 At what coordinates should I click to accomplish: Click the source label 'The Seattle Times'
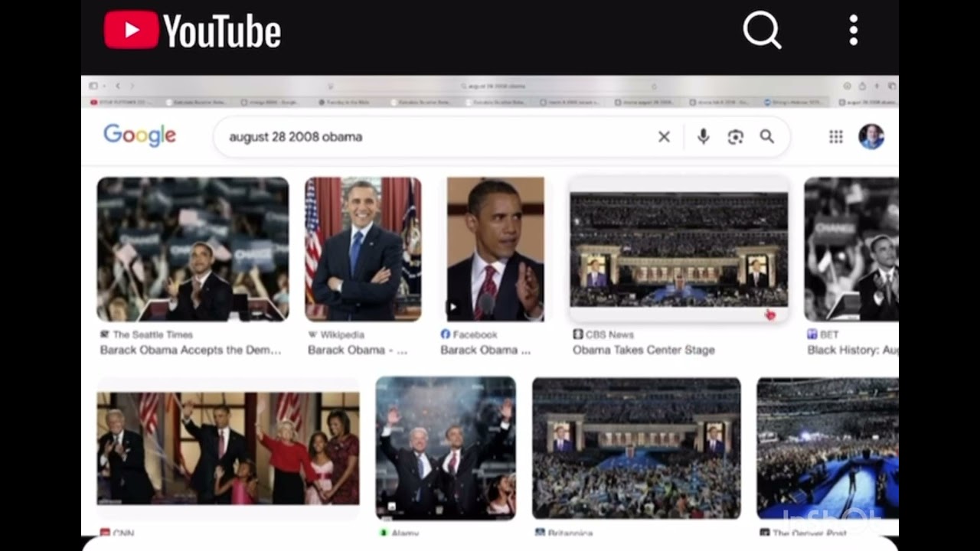tap(152, 334)
